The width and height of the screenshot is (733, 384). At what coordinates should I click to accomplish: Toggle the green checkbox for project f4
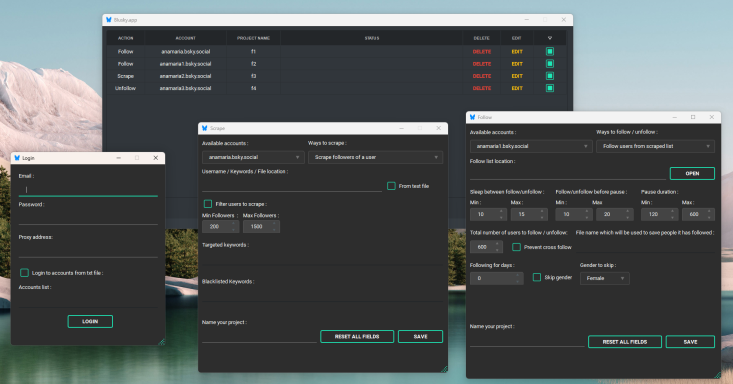click(550, 88)
